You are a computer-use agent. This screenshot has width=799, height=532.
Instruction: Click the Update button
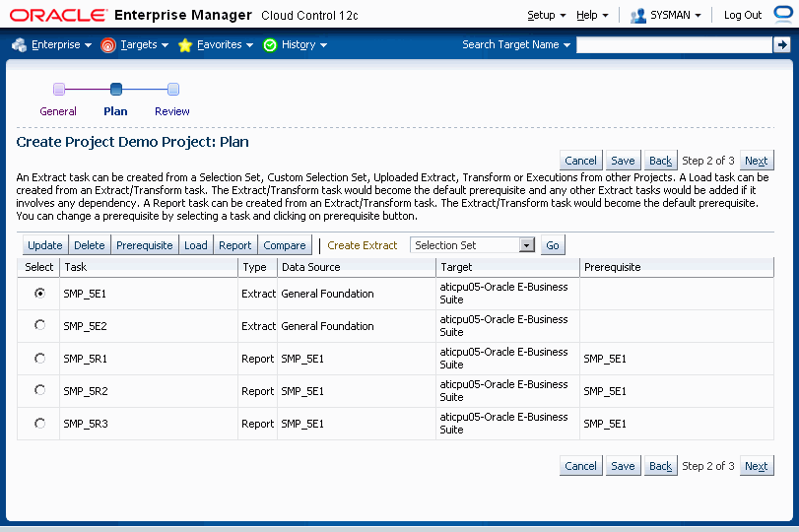[45, 245]
